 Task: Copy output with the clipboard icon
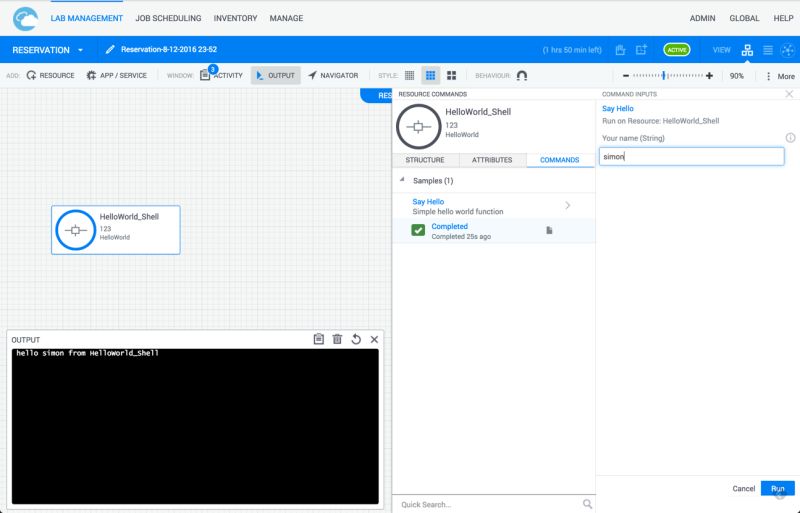[x=318, y=339]
